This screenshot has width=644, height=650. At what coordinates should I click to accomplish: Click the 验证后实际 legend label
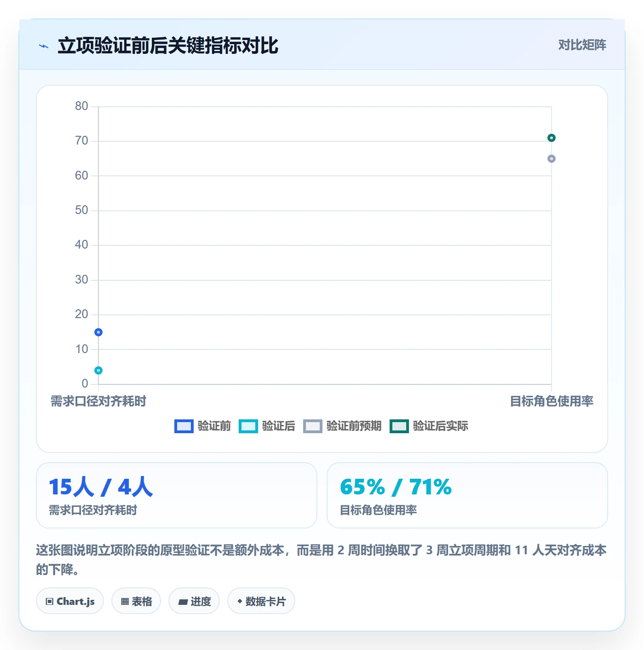coord(440,426)
